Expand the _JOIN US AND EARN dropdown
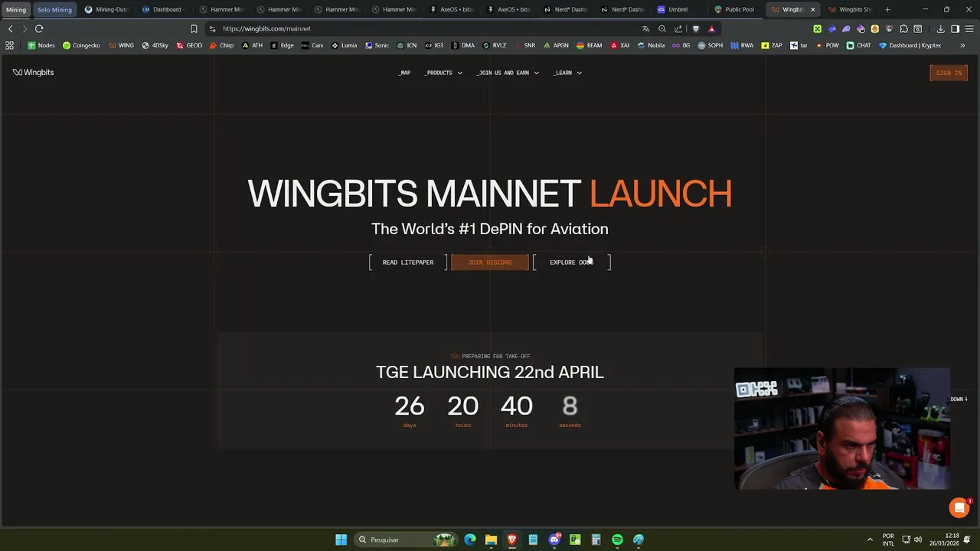Viewport: 980px width, 551px height. click(508, 73)
